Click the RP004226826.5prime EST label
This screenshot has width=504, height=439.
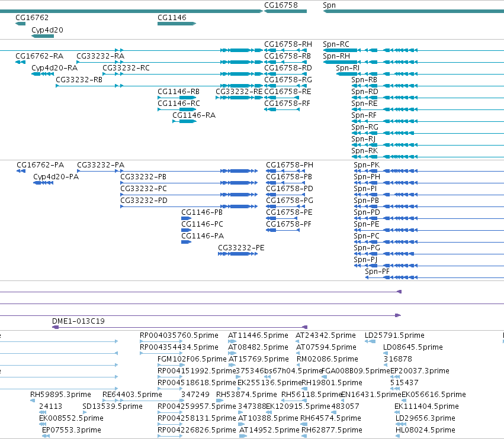(x=197, y=430)
